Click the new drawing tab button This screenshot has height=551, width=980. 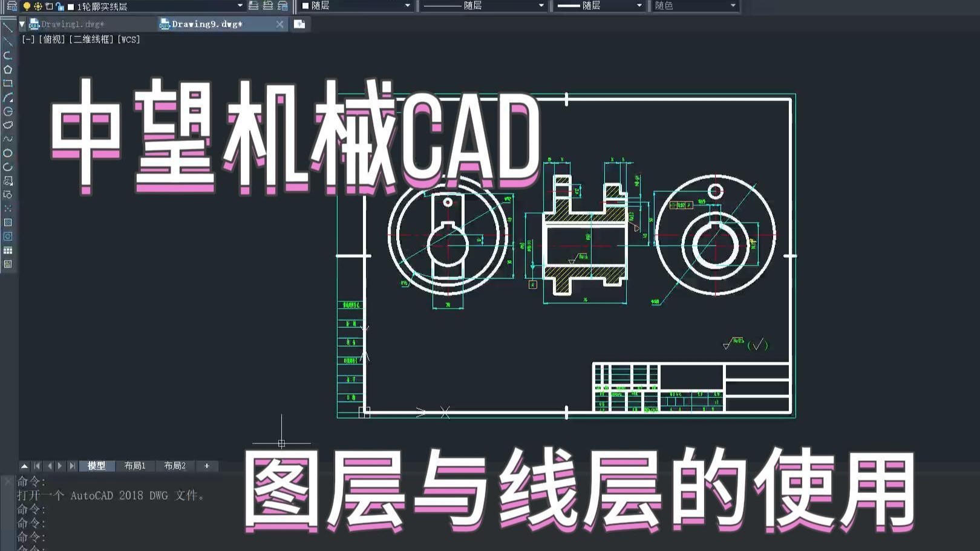[x=299, y=24]
